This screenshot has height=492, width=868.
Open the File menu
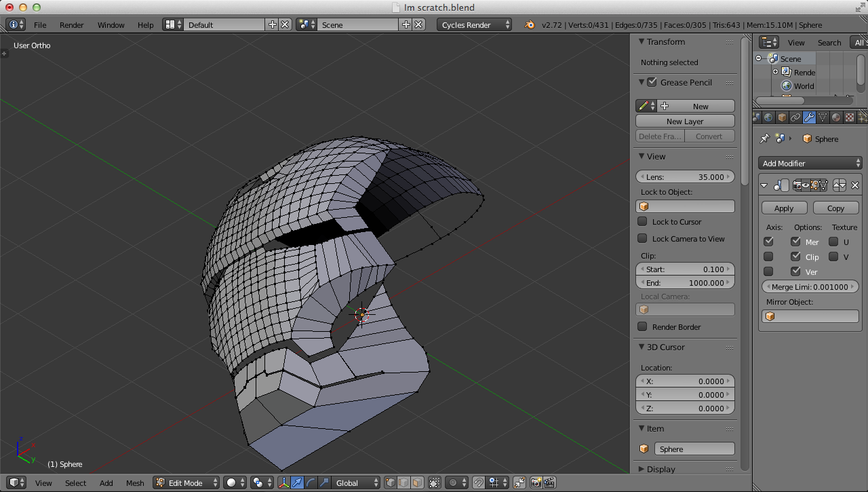[x=40, y=24]
